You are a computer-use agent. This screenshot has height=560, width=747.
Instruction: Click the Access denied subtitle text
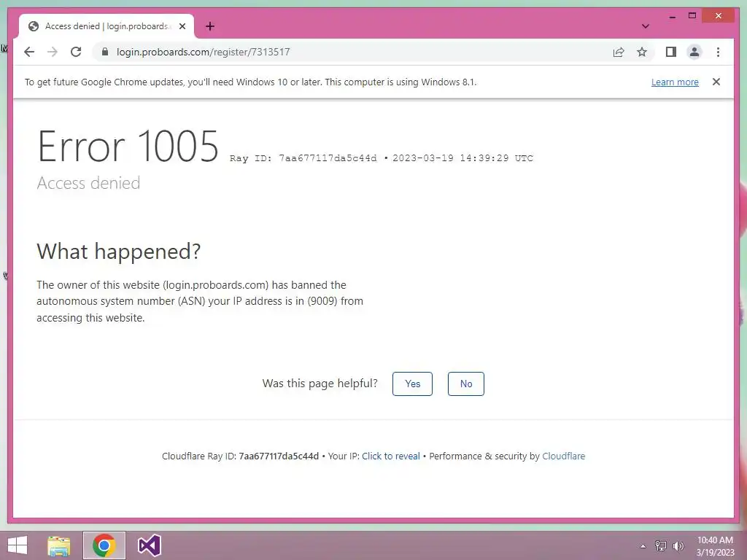(88, 183)
